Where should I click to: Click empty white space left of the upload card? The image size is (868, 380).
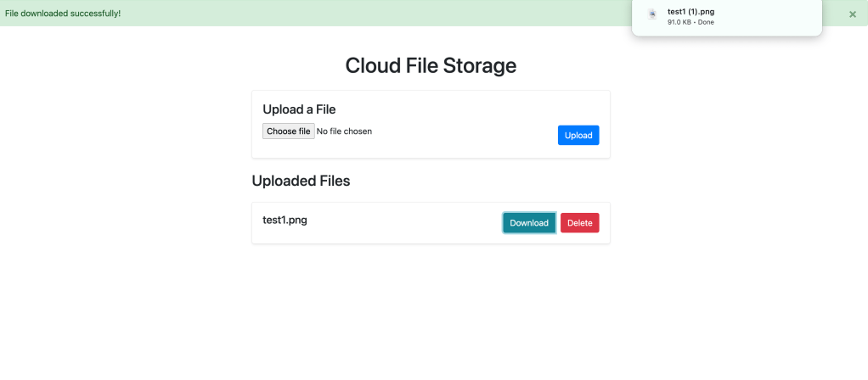[x=127, y=170]
